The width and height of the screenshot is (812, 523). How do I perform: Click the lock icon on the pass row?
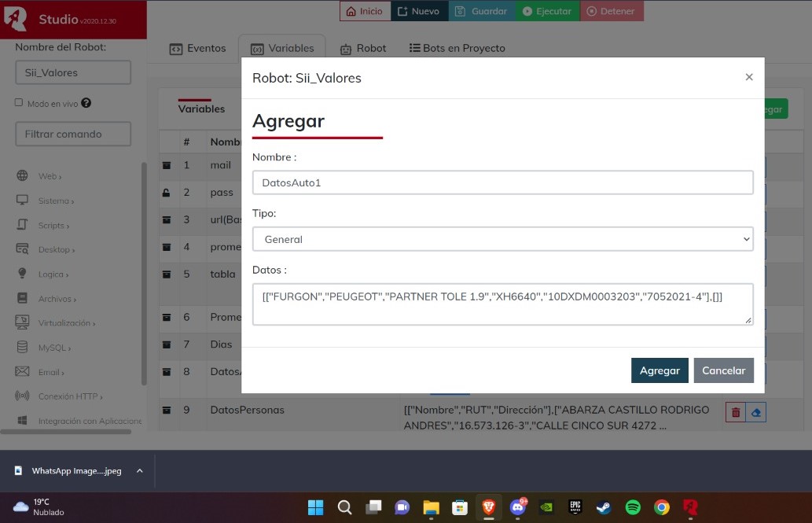[166, 192]
